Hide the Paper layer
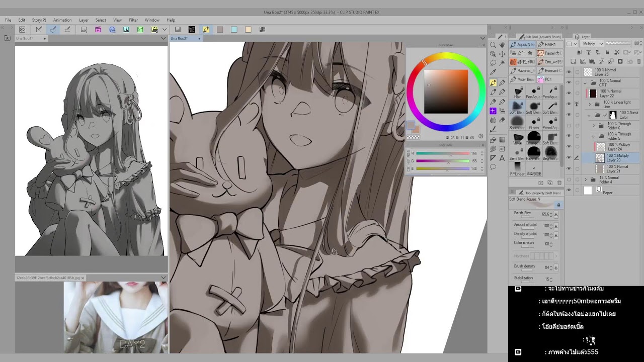The height and width of the screenshot is (362, 644). (x=569, y=191)
